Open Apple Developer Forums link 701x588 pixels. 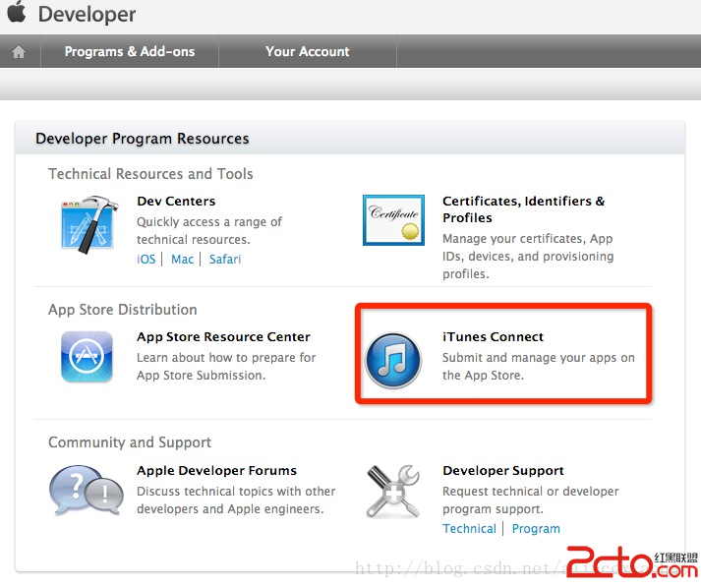(217, 470)
